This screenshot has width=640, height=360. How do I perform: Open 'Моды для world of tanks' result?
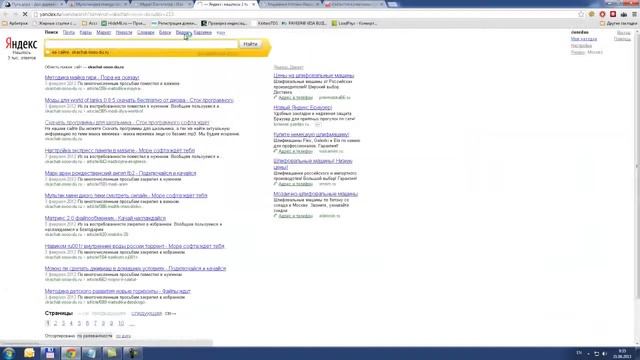[139, 100]
